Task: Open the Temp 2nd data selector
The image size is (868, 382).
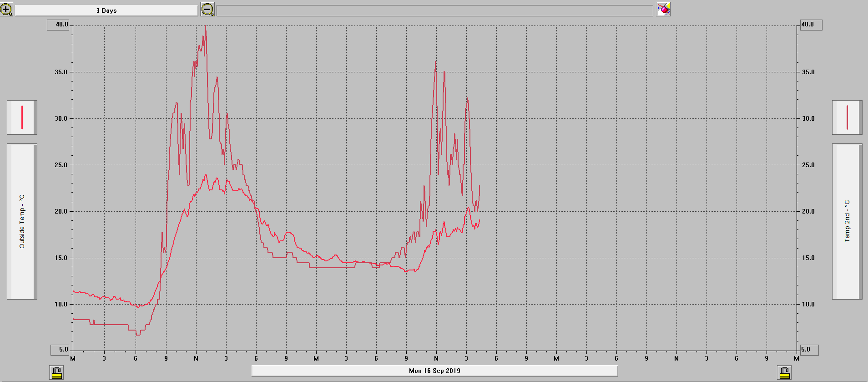Action: point(847,222)
